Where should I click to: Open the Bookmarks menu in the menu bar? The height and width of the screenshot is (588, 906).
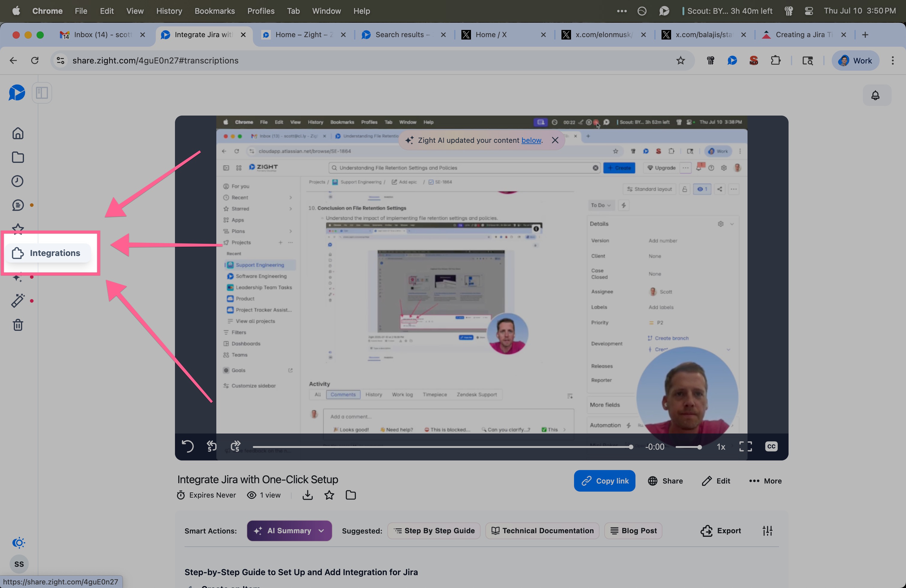coord(215,11)
